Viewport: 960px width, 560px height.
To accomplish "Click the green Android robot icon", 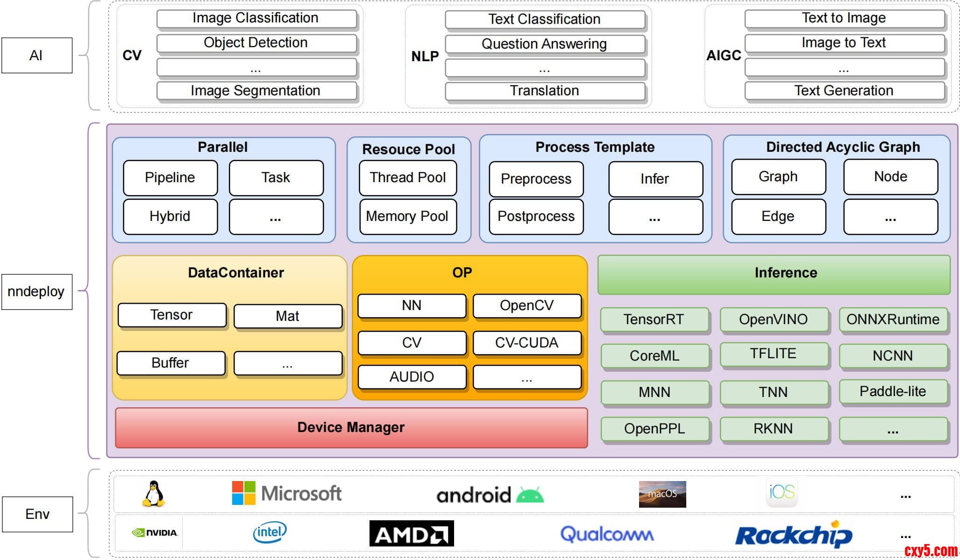I will coord(530,495).
